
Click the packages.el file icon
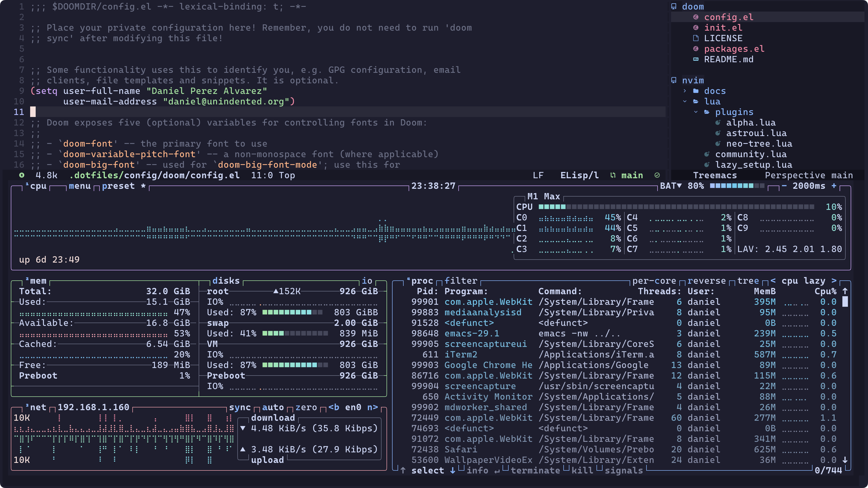point(695,49)
